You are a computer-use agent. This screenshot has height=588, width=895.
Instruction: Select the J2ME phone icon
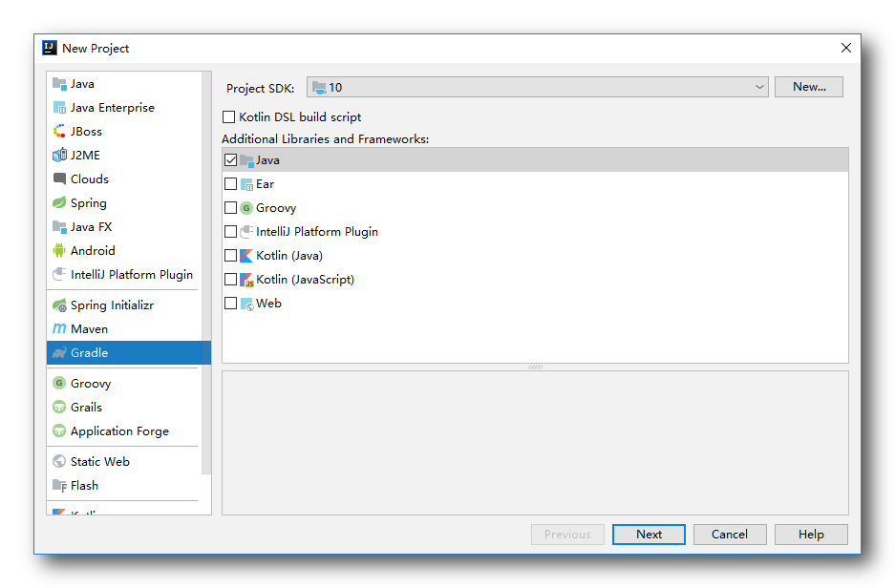point(59,156)
